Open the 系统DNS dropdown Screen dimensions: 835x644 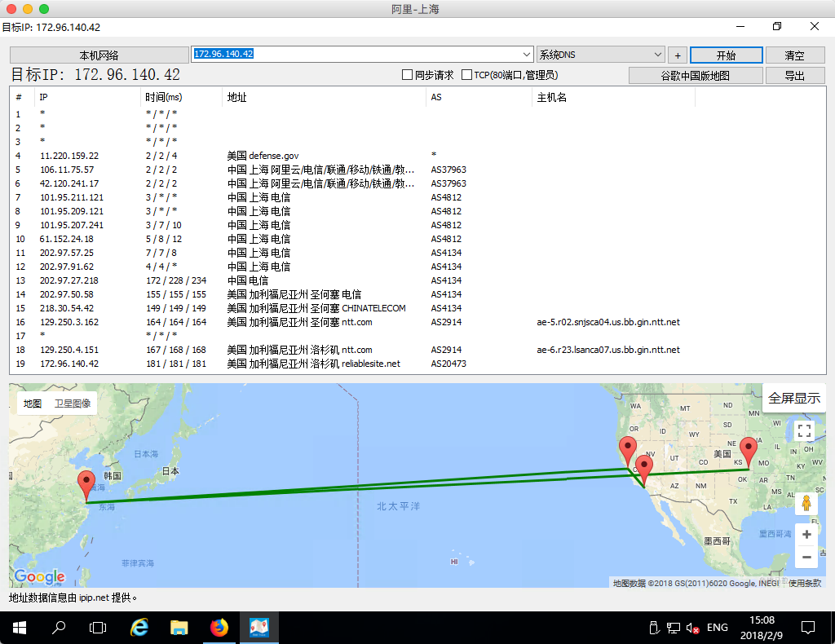[x=601, y=55]
